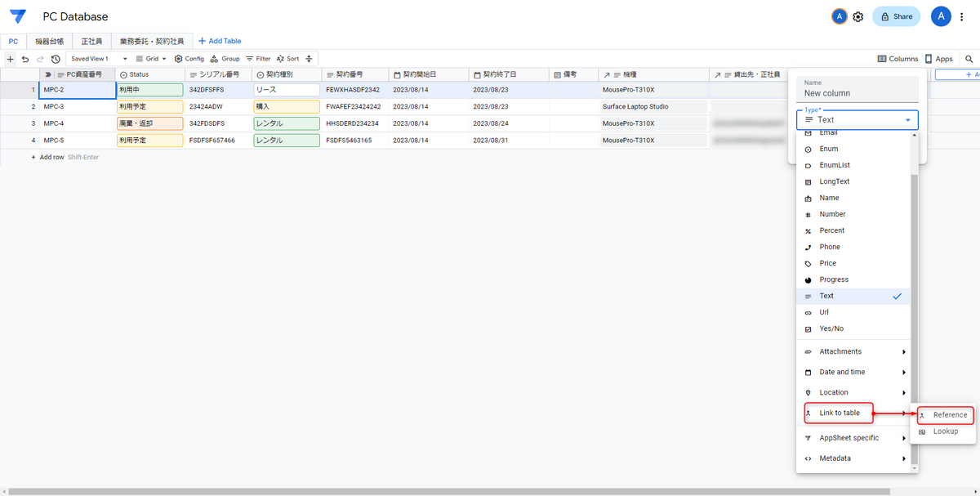Expand the Location submenu
The width and height of the screenshot is (980, 496).
click(x=854, y=392)
